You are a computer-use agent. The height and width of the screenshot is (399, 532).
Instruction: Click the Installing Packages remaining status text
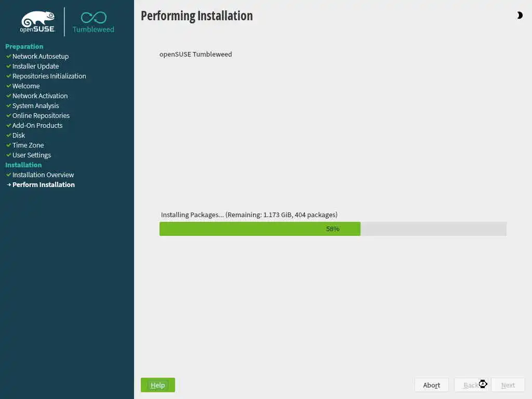tap(249, 215)
